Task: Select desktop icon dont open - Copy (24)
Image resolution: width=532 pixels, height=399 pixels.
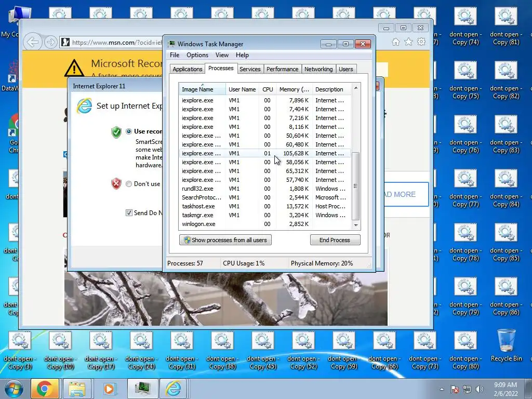Action: (x=141, y=351)
